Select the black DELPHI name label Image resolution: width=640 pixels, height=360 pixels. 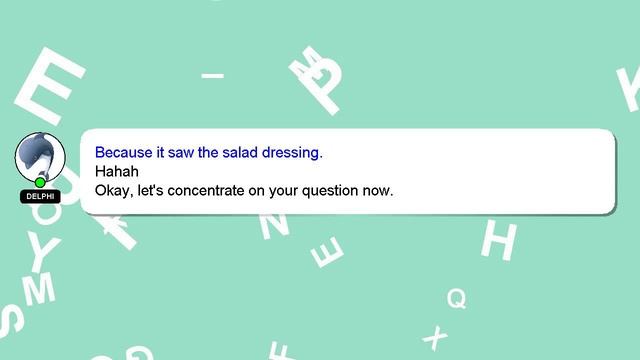click(x=40, y=196)
